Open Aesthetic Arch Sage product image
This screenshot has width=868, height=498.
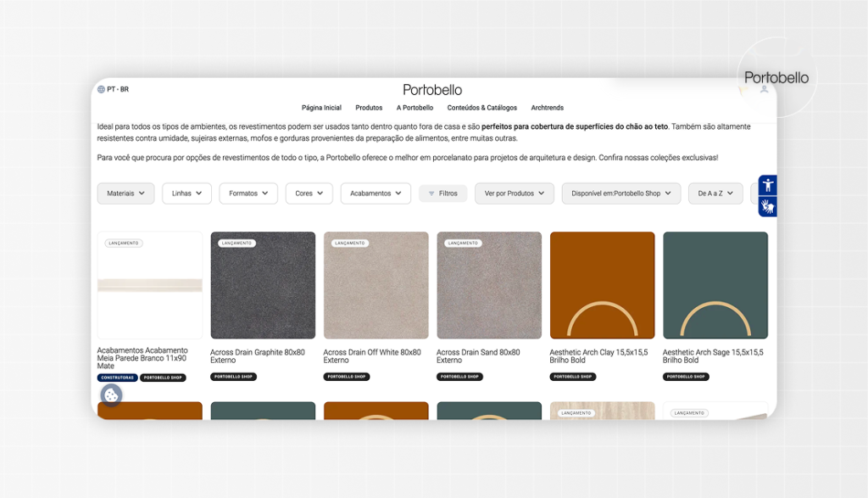[x=715, y=285]
